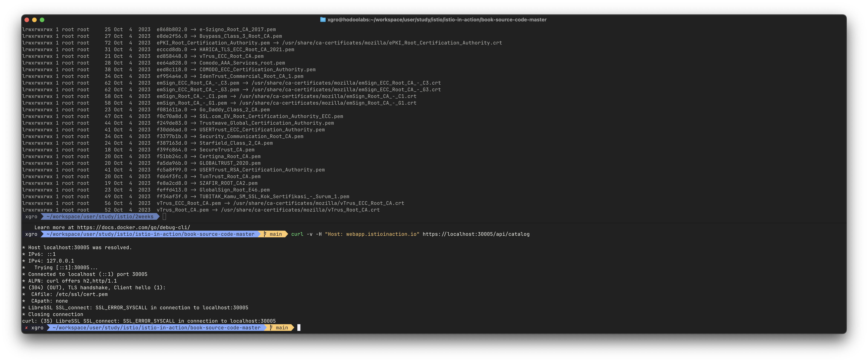
Task: Click the "ALPN: curl offers h2,http/1.1" line
Action: pos(69,281)
